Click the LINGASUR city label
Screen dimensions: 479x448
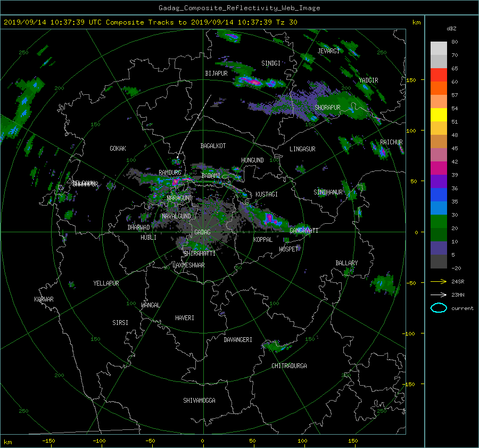pyautogui.click(x=302, y=149)
